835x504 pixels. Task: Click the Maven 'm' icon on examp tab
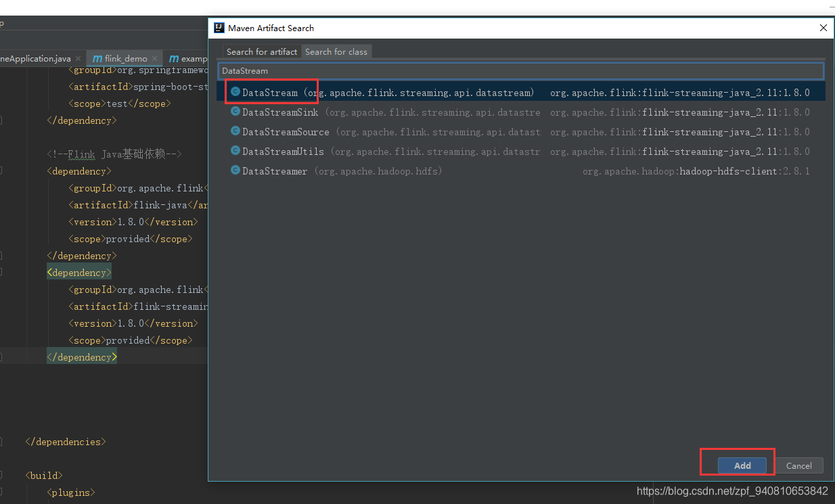click(174, 59)
